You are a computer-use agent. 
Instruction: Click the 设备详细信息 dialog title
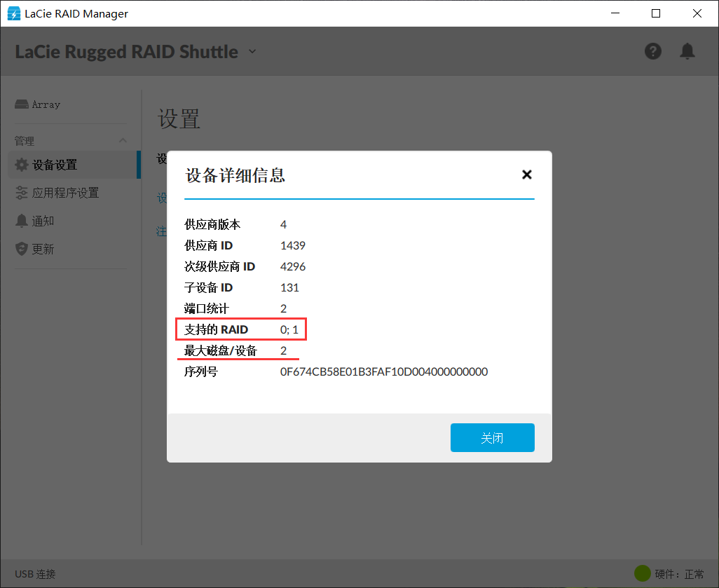[x=235, y=175]
